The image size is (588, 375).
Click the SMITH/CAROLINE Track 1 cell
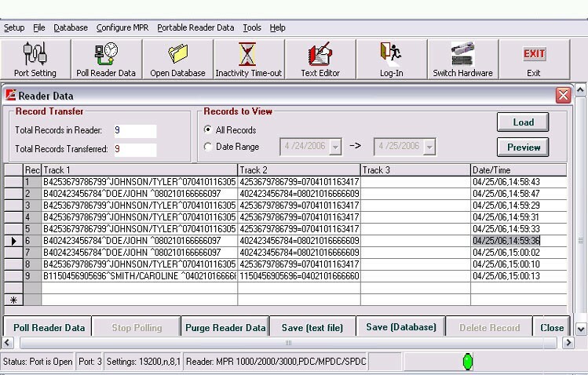[140, 276]
